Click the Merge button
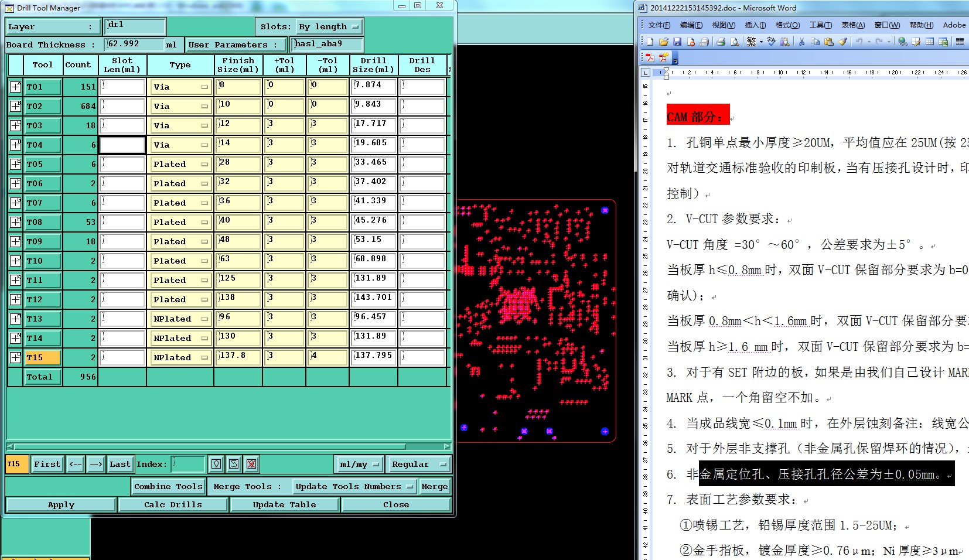The image size is (969, 560). tap(435, 486)
